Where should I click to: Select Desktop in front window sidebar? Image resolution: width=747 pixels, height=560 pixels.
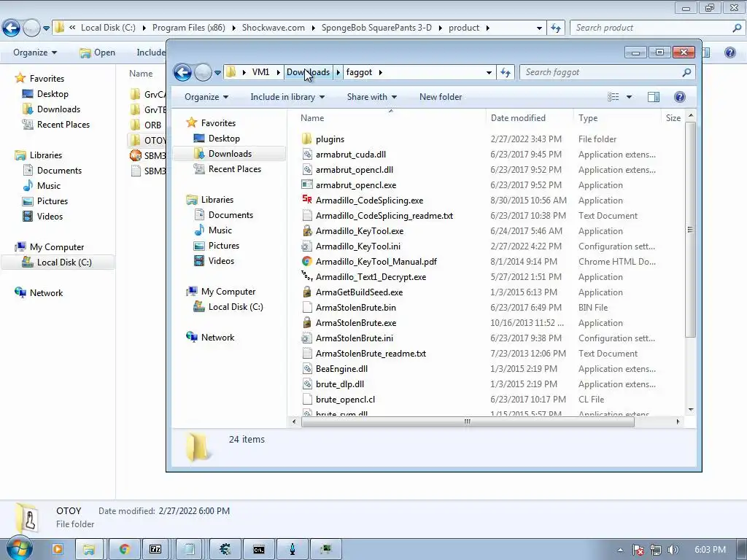tap(224, 139)
